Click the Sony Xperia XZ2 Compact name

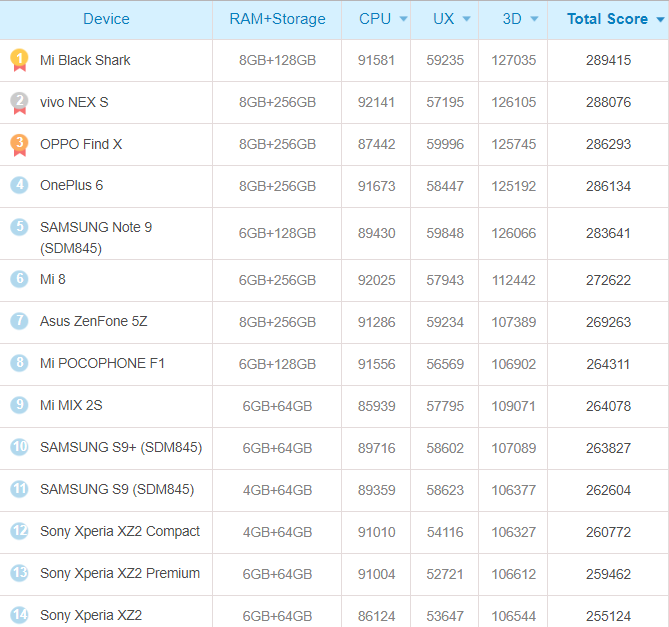click(120, 531)
